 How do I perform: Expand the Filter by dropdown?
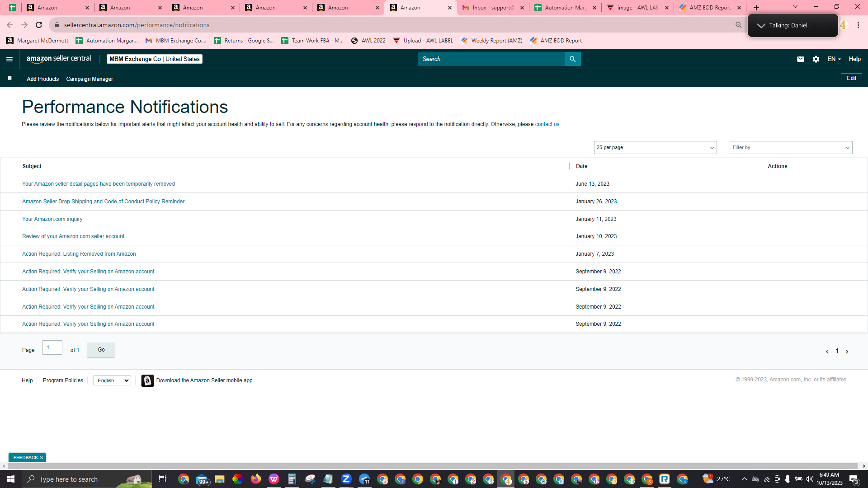click(x=791, y=148)
